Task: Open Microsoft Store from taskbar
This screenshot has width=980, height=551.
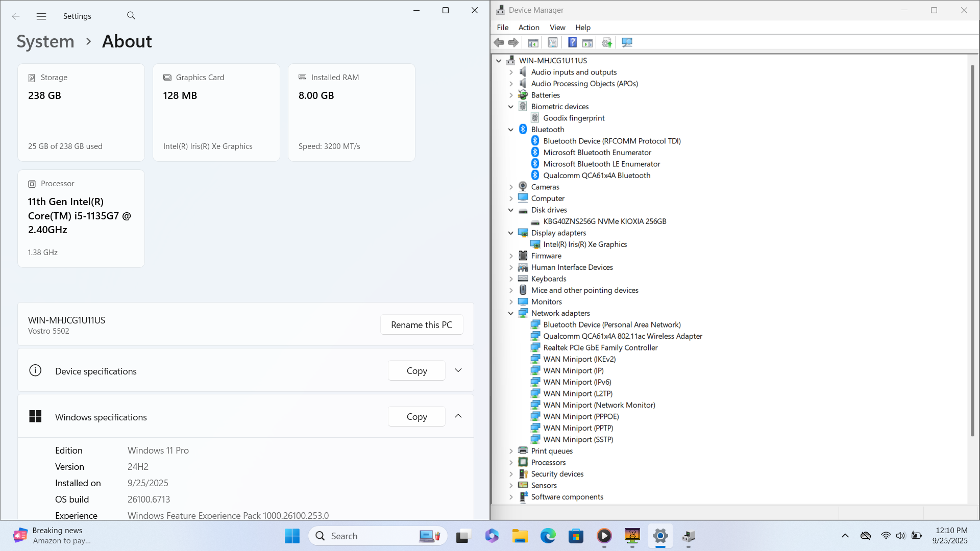Action: click(x=576, y=536)
